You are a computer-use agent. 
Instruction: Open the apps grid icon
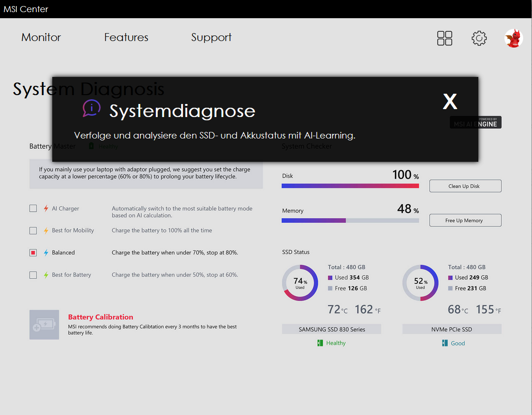[x=444, y=38]
